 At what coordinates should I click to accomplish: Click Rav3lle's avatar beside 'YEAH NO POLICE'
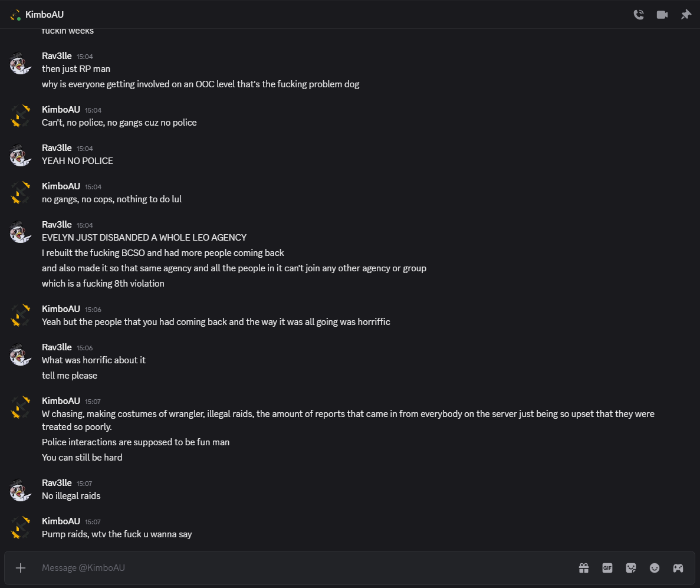tap(21, 155)
